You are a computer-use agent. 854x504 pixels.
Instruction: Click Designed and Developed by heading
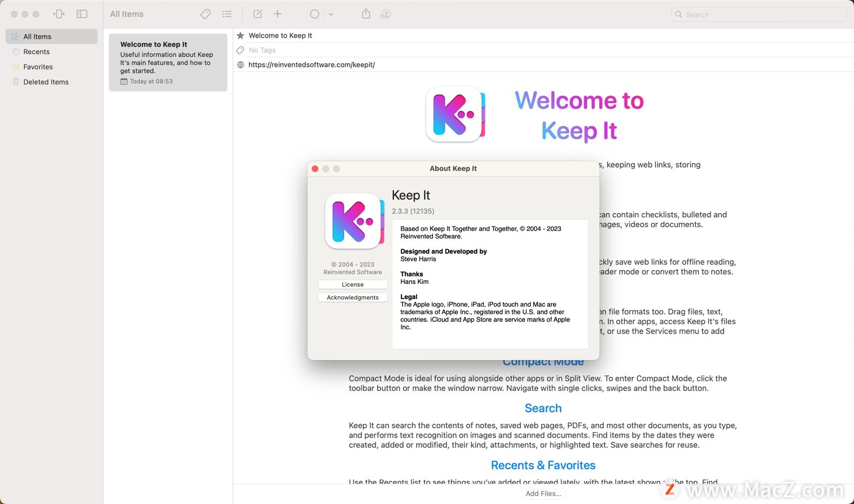click(x=444, y=251)
